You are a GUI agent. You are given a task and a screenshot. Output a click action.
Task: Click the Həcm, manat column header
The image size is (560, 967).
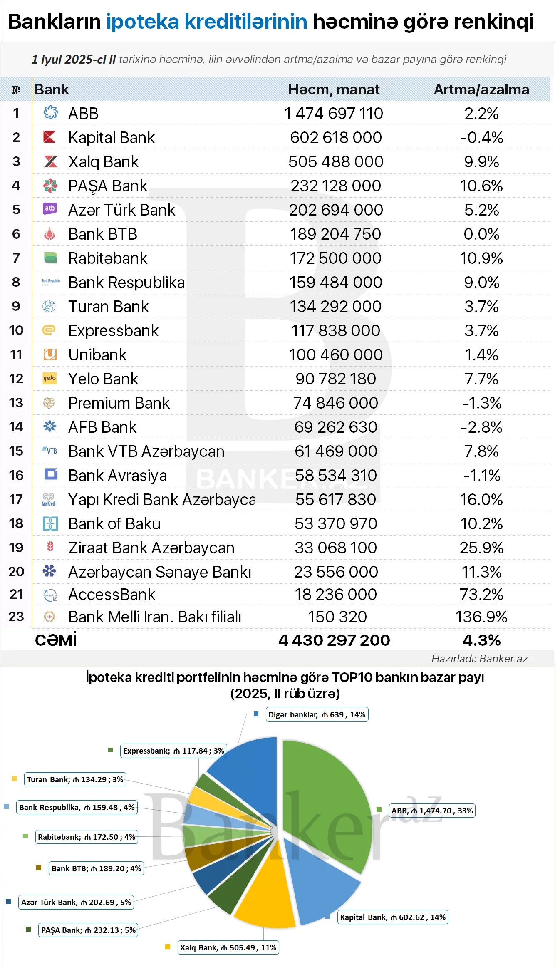[334, 89]
